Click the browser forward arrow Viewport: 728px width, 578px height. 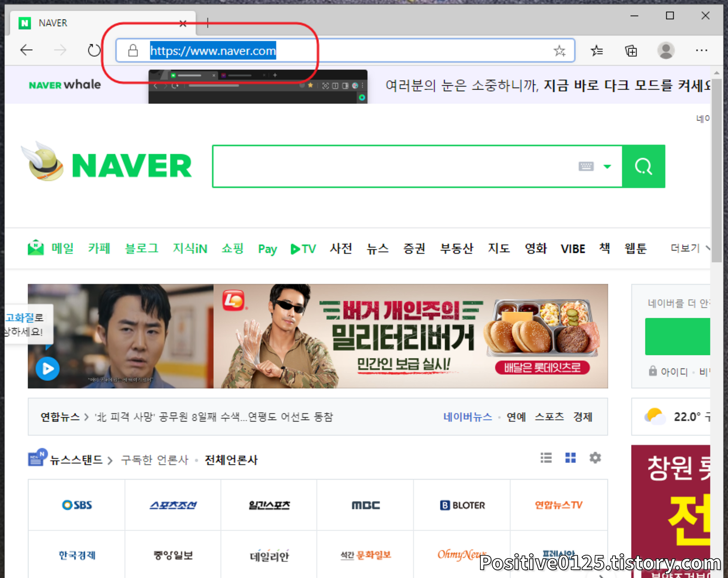(x=60, y=50)
